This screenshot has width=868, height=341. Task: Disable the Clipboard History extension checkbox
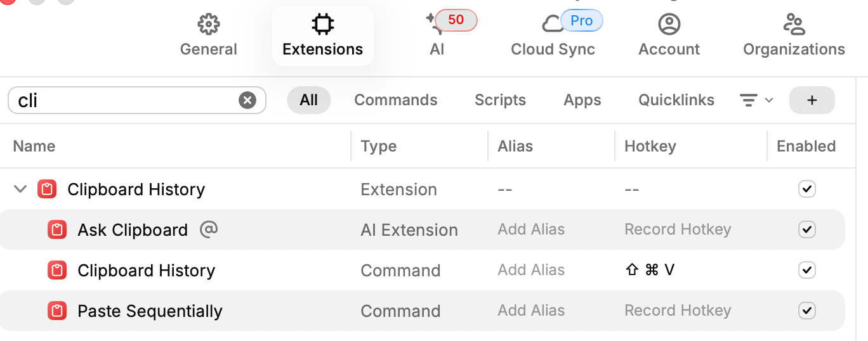pos(806,189)
